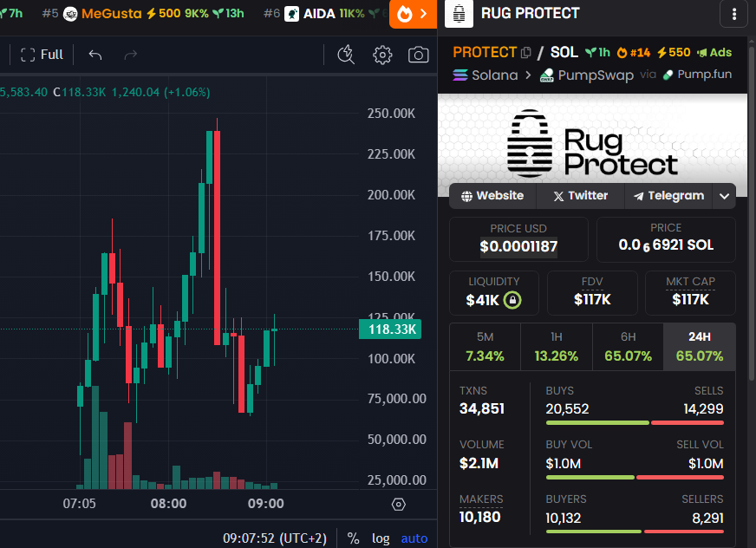The image size is (756, 548).
Task: Click the PRICE 6921 SOL box
Action: pyautogui.click(x=666, y=239)
